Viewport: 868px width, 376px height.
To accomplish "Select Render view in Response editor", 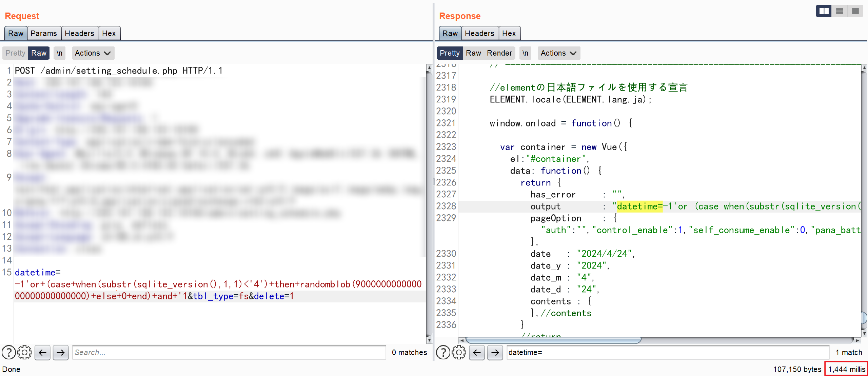I will tap(499, 53).
